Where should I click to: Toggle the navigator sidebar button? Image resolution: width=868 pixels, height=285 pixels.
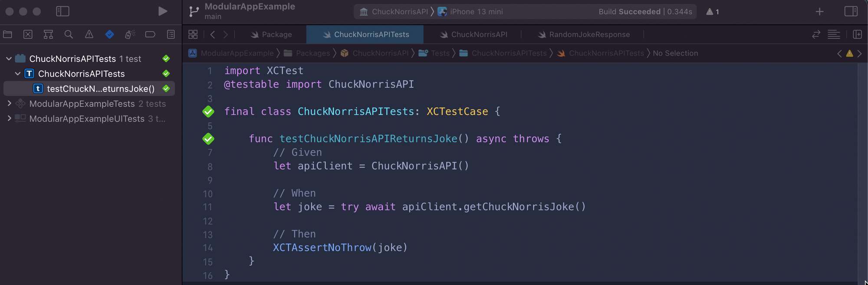(62, 11)
